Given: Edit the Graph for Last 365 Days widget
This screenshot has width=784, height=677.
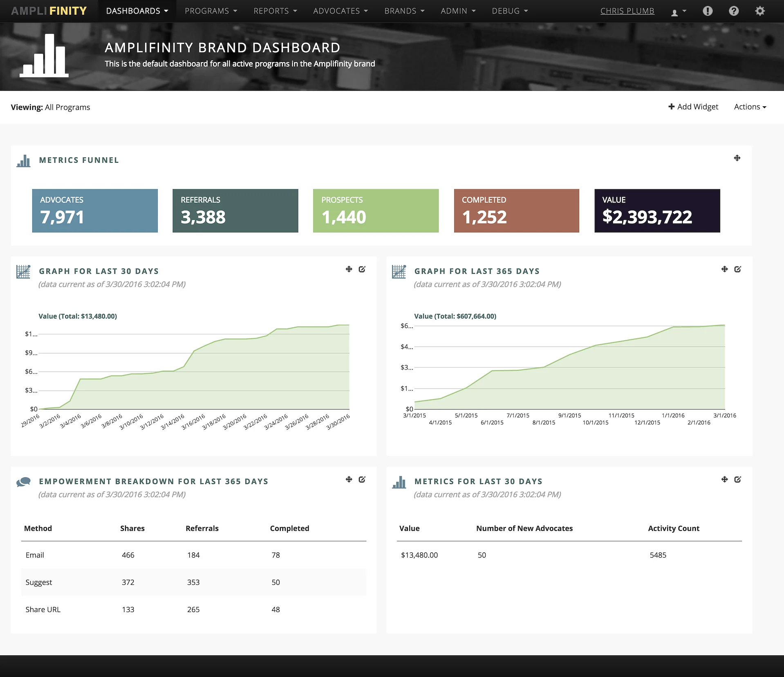Looking at the screenshot, I should pyautogui.click(x=738, y=269).
